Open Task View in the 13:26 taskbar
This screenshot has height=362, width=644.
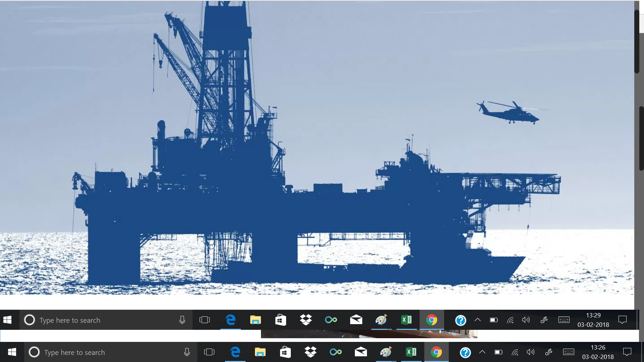click(209, 352)
